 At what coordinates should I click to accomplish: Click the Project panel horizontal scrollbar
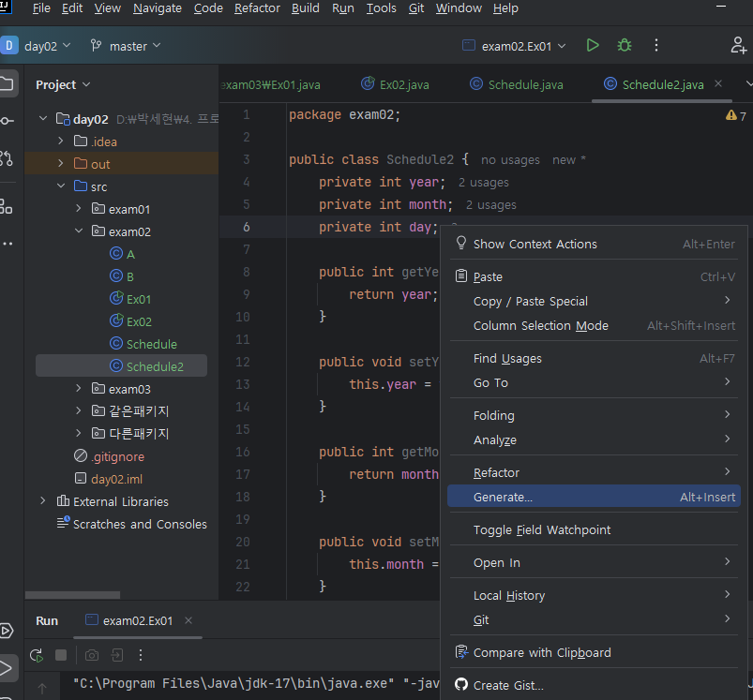click(x=72, y=595)
